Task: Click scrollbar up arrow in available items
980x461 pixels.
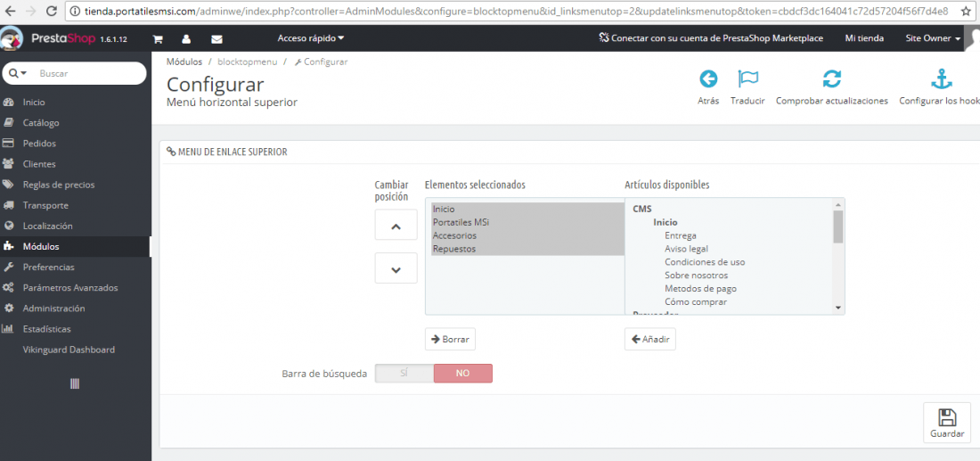Action: point(838,204)
